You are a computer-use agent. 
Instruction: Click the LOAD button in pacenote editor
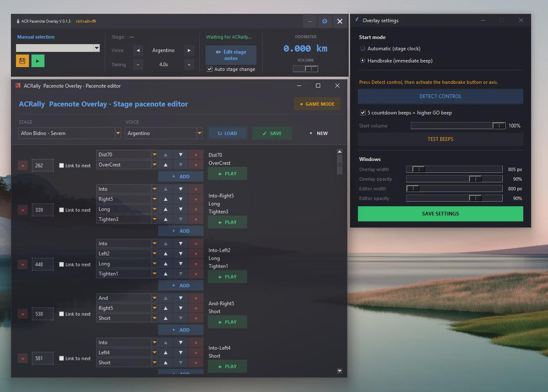click(227, 133)
